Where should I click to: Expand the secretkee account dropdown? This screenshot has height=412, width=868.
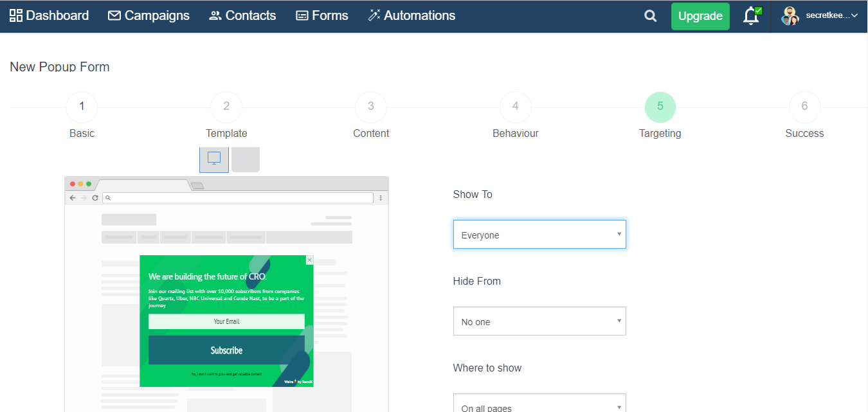tap(831, 15)
